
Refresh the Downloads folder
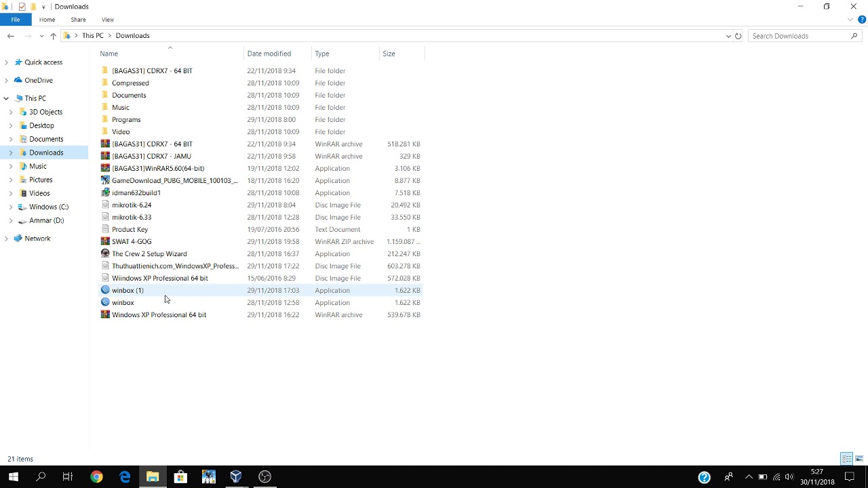(x=738, y=36)
